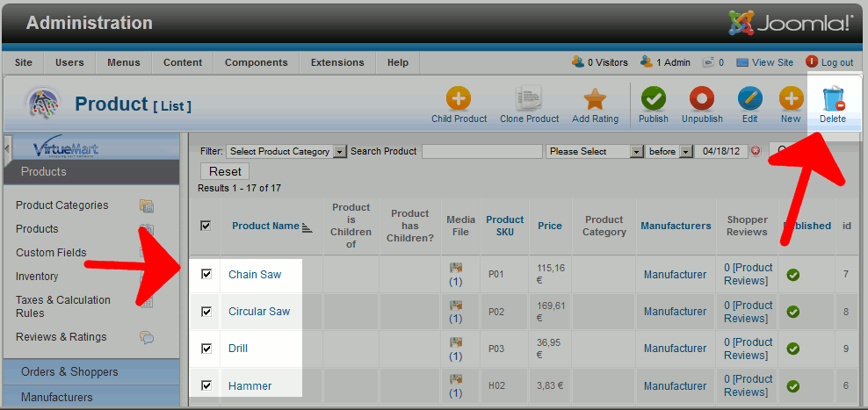Expand the Please Select dropdown
This screenshot has height=410, width=868.
[596, 151]
